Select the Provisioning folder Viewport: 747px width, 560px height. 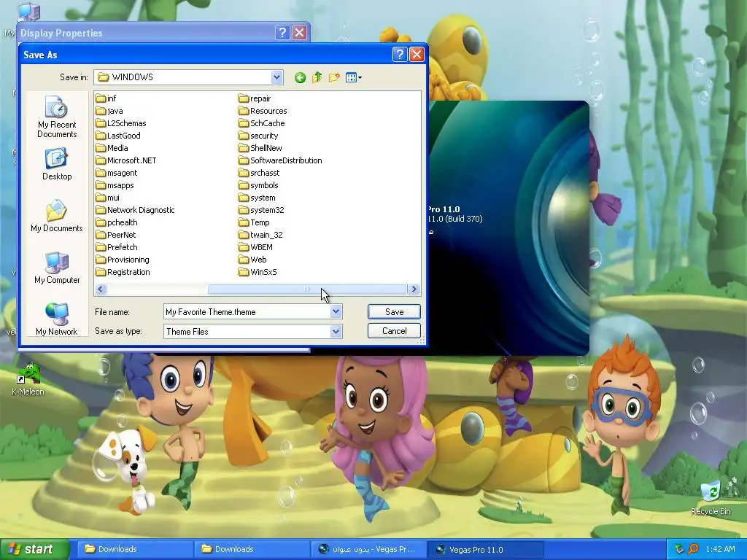click(122, 259)
